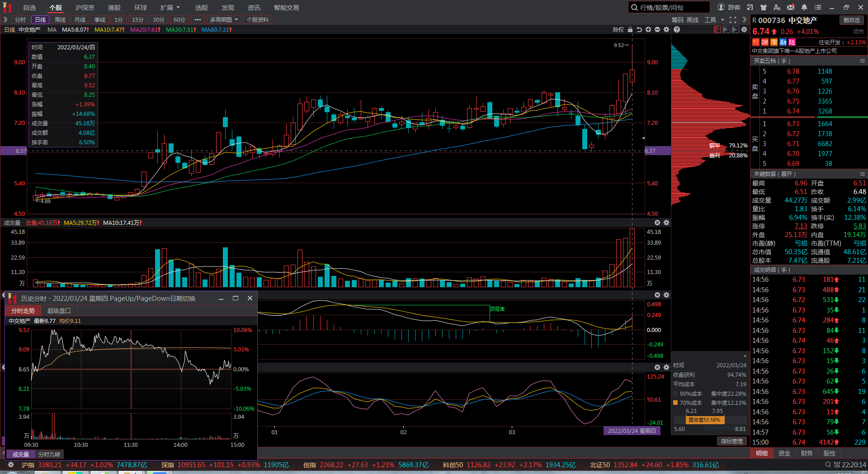Switch chart to 季线 quarterly period
868x474 pixels.
point(100,20)
